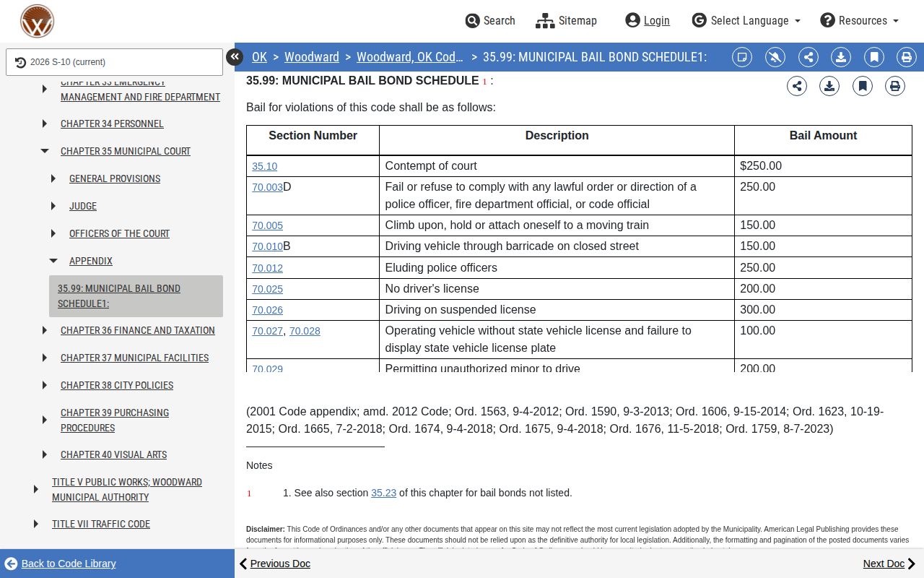Open General Provisions in tree

tap(115, 178)
